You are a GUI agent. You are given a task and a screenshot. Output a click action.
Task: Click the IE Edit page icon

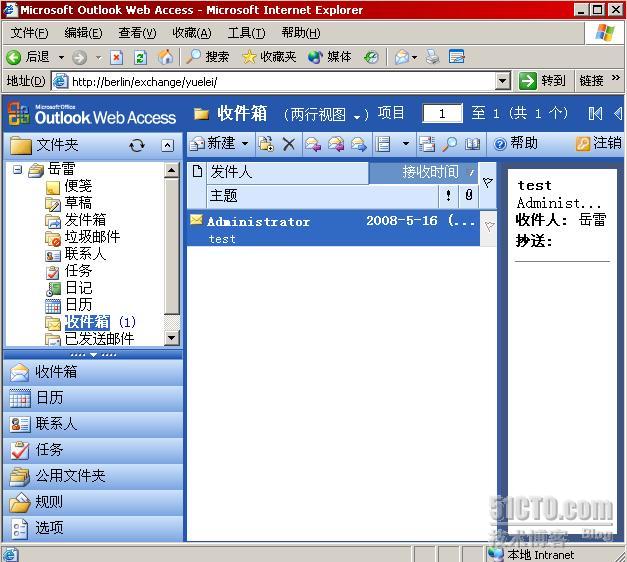click(x=456, y=57)
